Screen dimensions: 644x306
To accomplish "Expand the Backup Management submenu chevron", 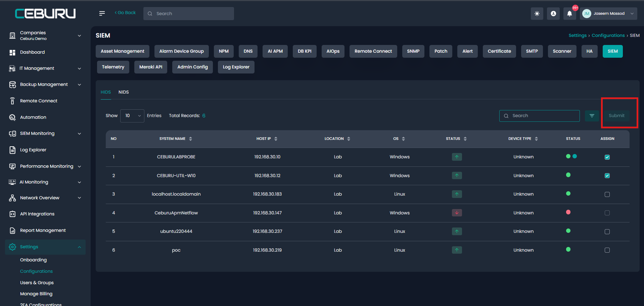I will point(80,85).
